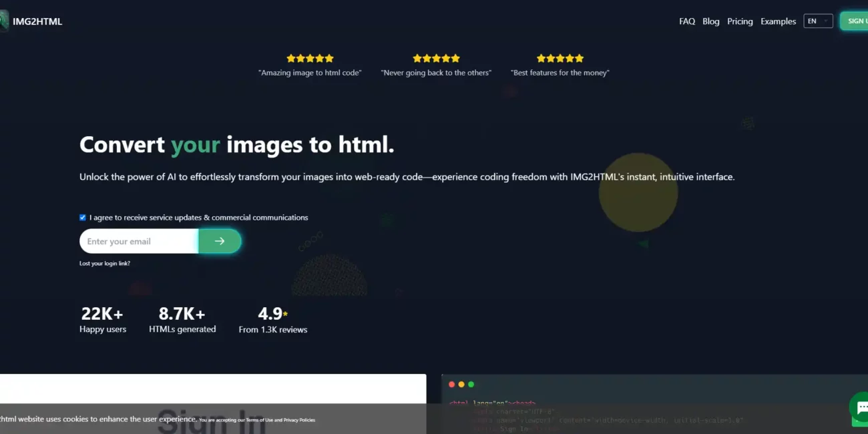
Task: Submit email with the green arrow button
Action: click(220, 241)
